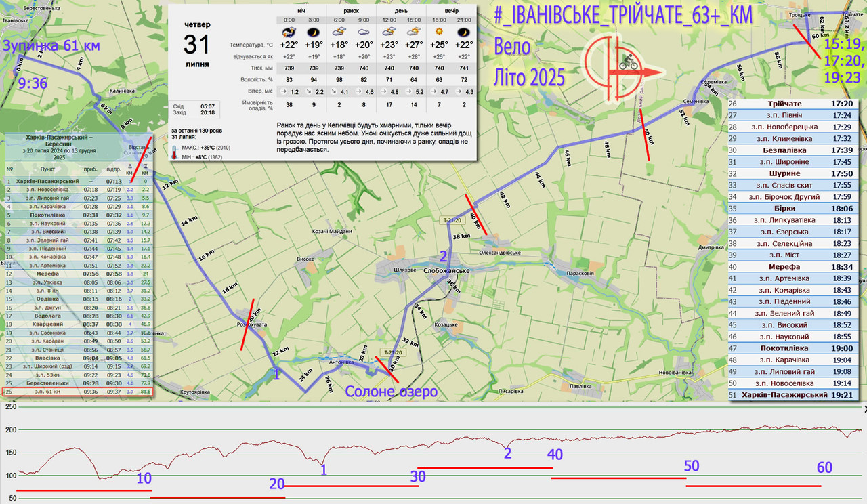Click the cloud weather icon at 9:00
The height and width of the screenshot is (504, 867).
[x=363, y=32]
